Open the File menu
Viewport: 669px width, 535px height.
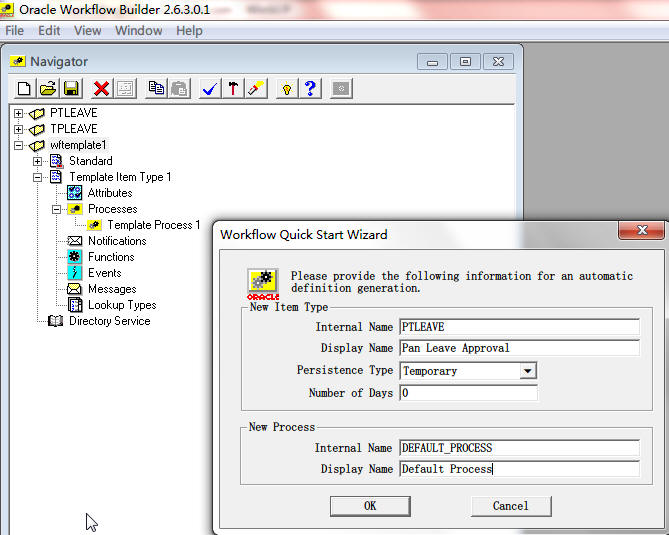tap(15, 31)
